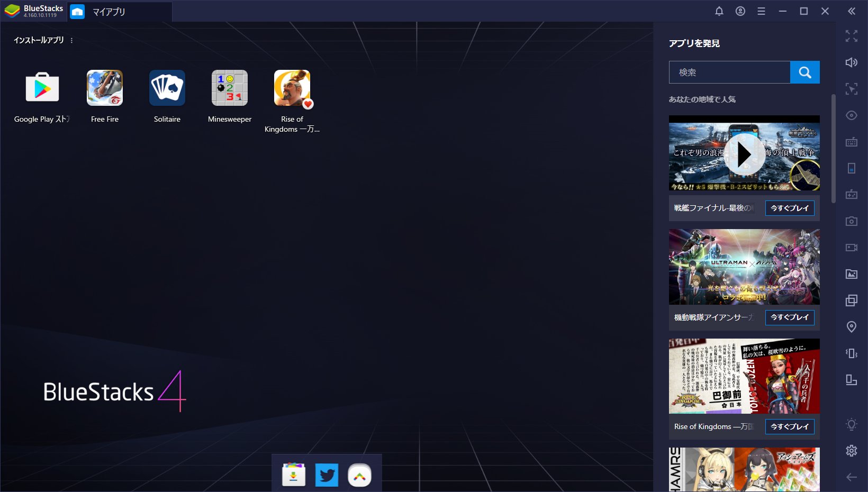Switch to マイアプリ tab
868x492 pixels.
coord(120,12)
